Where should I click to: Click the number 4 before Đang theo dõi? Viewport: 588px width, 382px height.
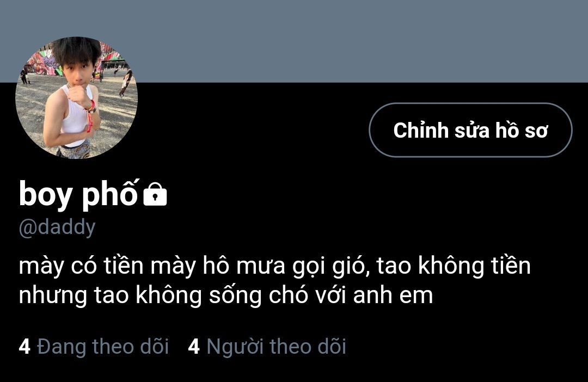click(x=24, y=346)
